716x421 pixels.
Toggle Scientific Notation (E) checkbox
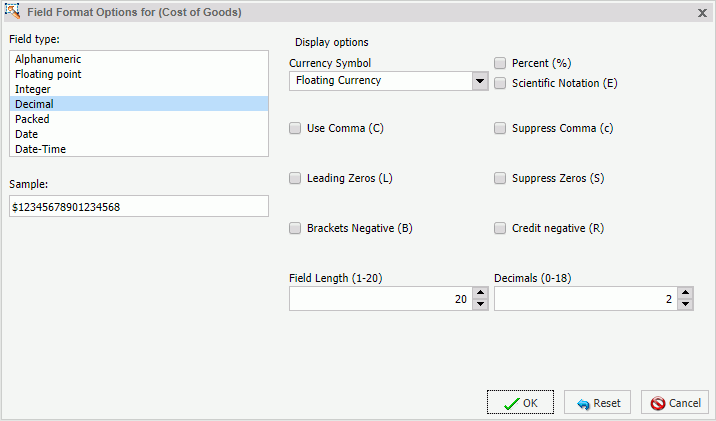[500, 83]
